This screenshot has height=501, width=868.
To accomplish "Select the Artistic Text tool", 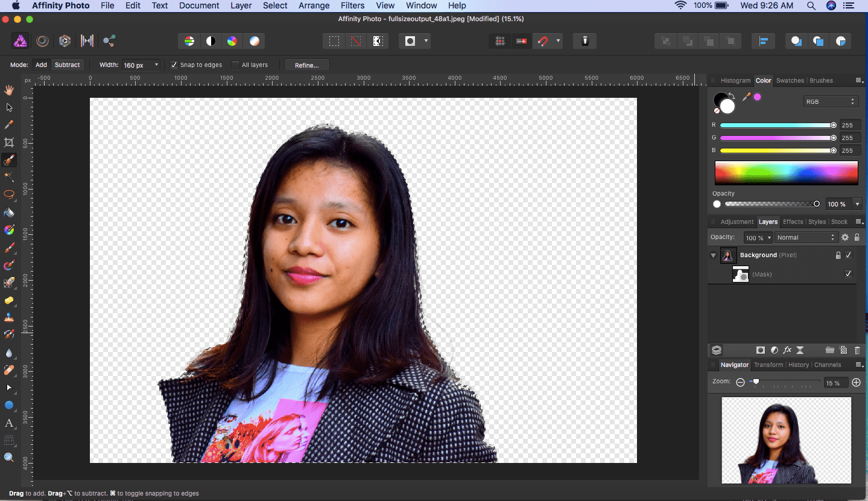I will click(9, 423).
